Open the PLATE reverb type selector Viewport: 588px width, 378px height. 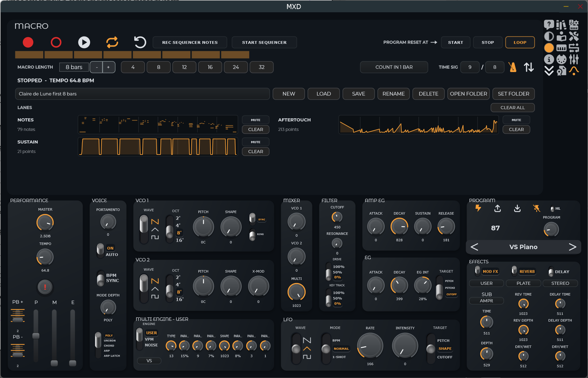523,283
